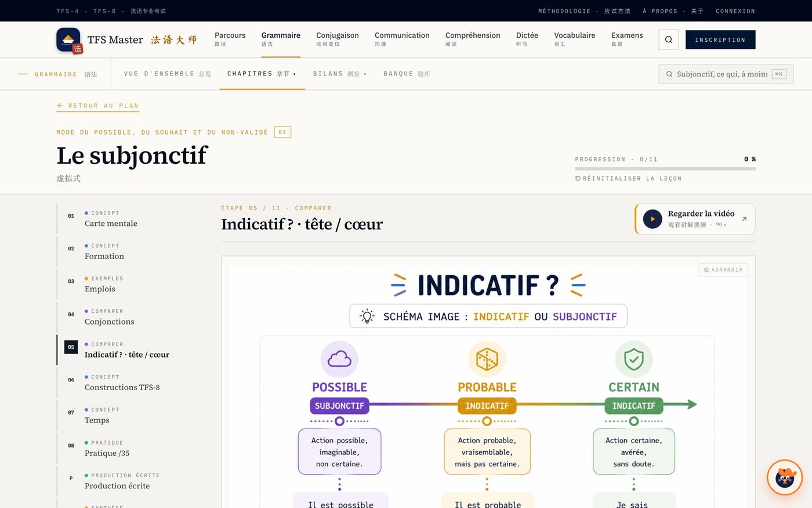Click the magnifier icon in the grammar search

pos(669,74)
